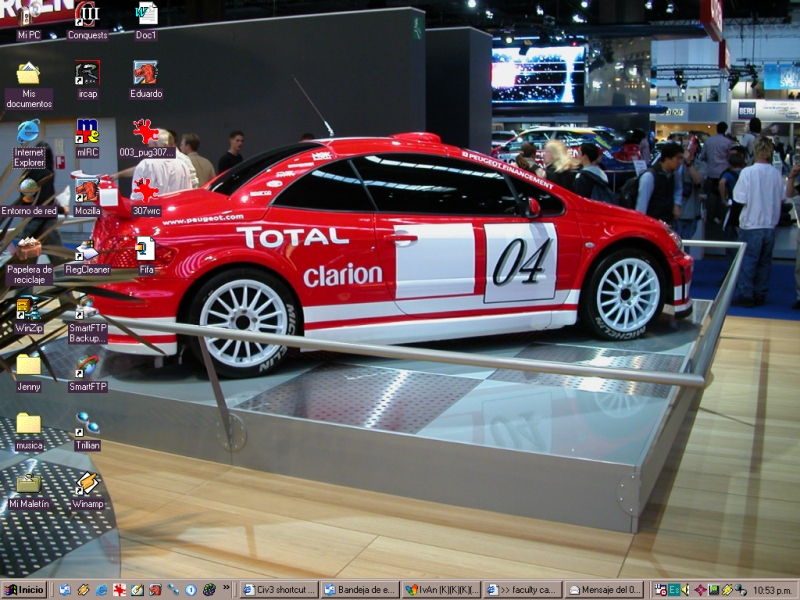
Task: Select the Conquests game shortcut
Action: [87, 15]
